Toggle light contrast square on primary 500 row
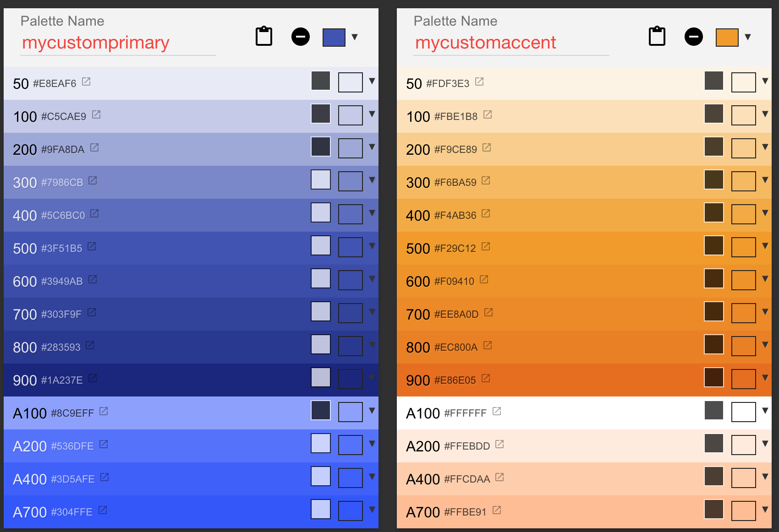This screenshot has height=532, width=779. click(321, 246)
